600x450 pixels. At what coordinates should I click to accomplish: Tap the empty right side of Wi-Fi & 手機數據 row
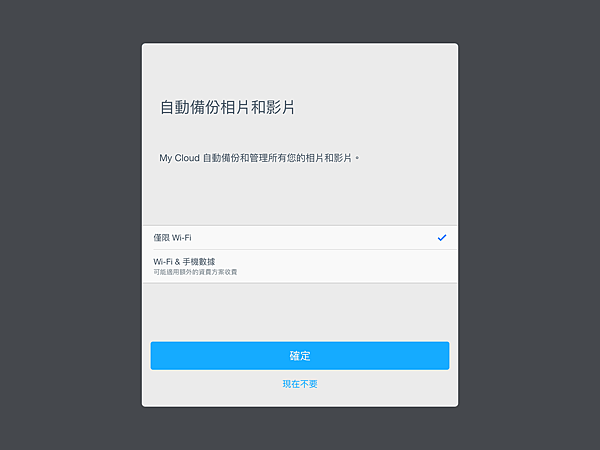364,266
